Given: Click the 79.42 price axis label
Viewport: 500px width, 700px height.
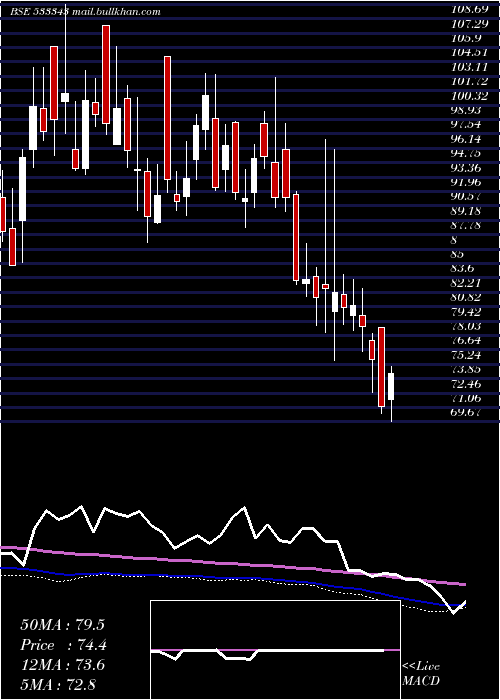Looking at the screenshot, I should pos(466,312).
